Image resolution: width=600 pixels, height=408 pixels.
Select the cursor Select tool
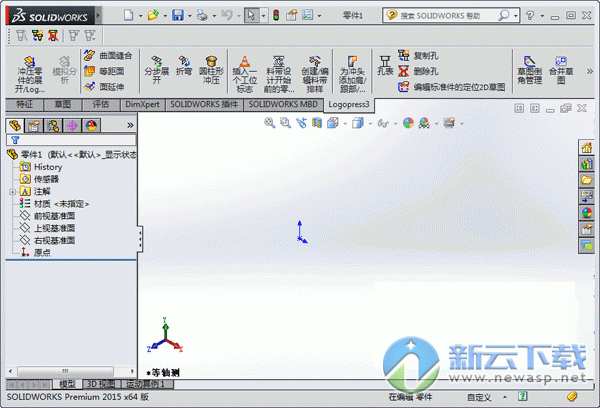tap(251, 15)
